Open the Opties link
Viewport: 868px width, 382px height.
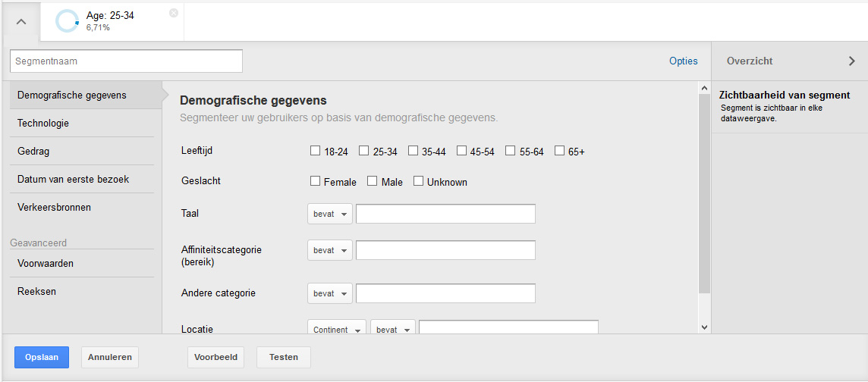click(683, 61)
